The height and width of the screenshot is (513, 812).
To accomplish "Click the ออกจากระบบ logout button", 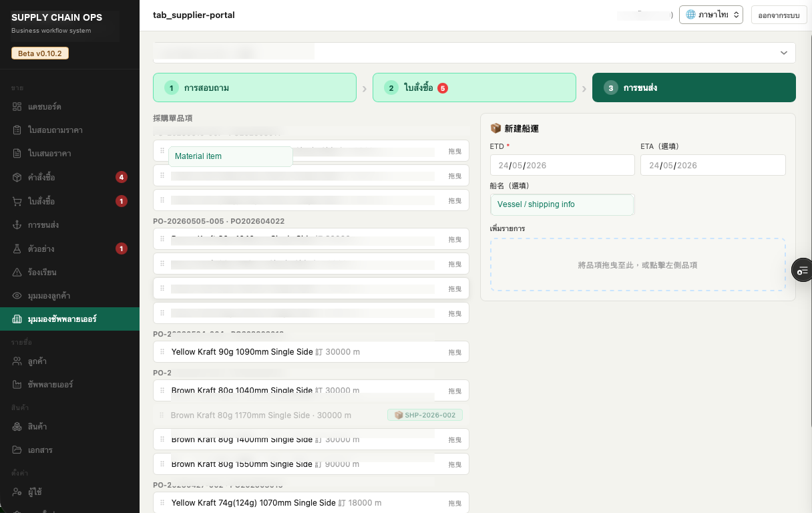I will coord(779,15).
